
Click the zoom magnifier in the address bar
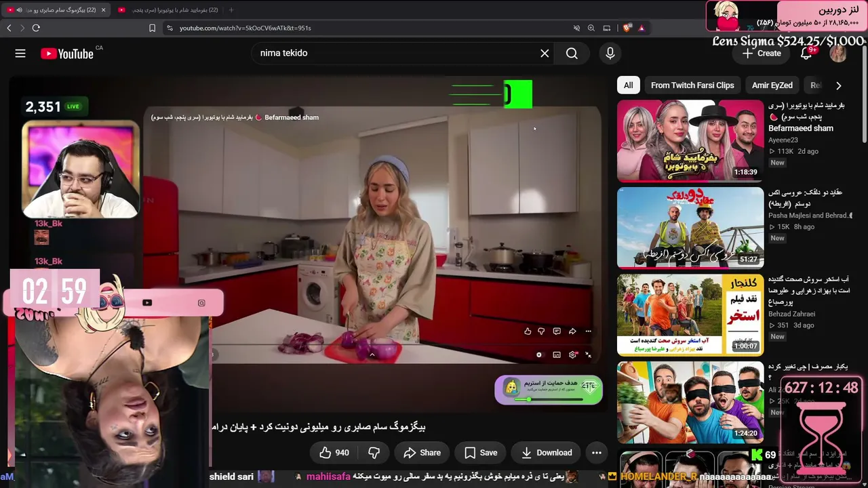pos(591,28)
